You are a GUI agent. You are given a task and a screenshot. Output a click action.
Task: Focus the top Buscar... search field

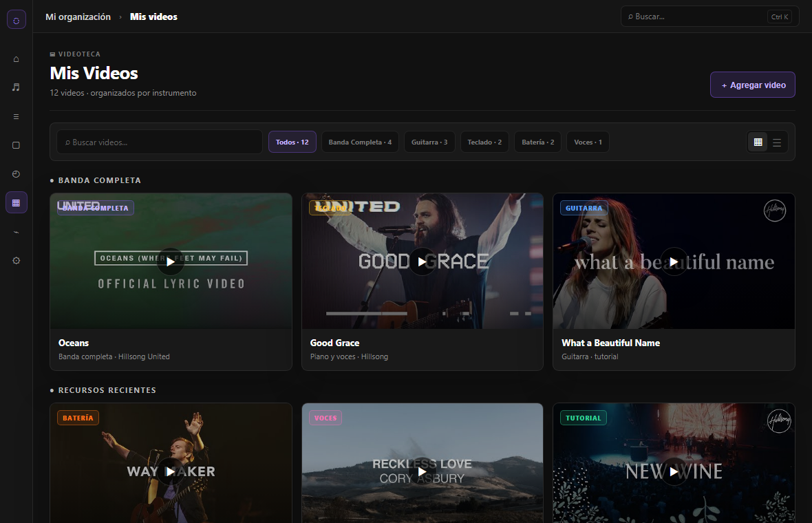coord(709,17)
